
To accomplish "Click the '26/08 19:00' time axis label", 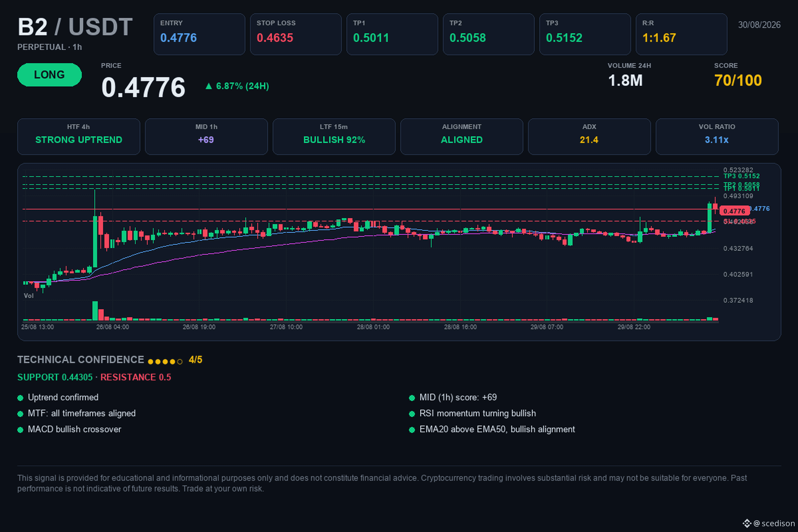I will tap(199, 327).
